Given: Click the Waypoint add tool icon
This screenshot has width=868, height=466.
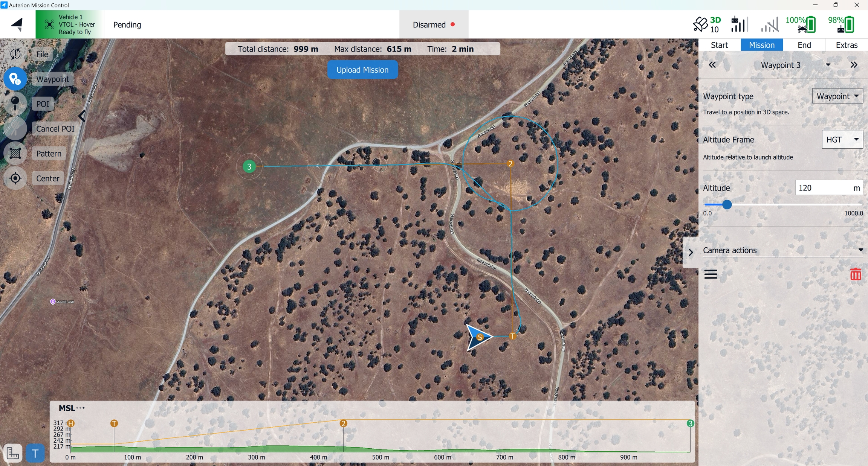Looking at the screenshot, I should [15, 79].
